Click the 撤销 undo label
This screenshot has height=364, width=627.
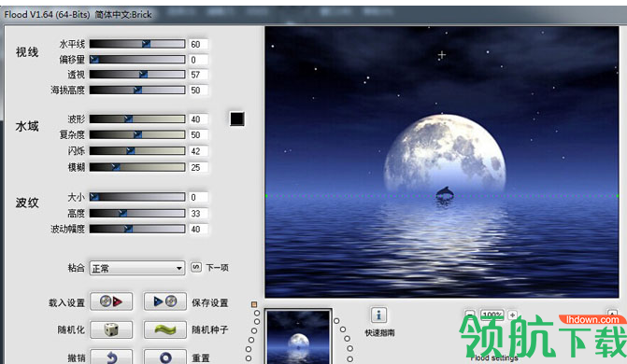click(77, 358)
